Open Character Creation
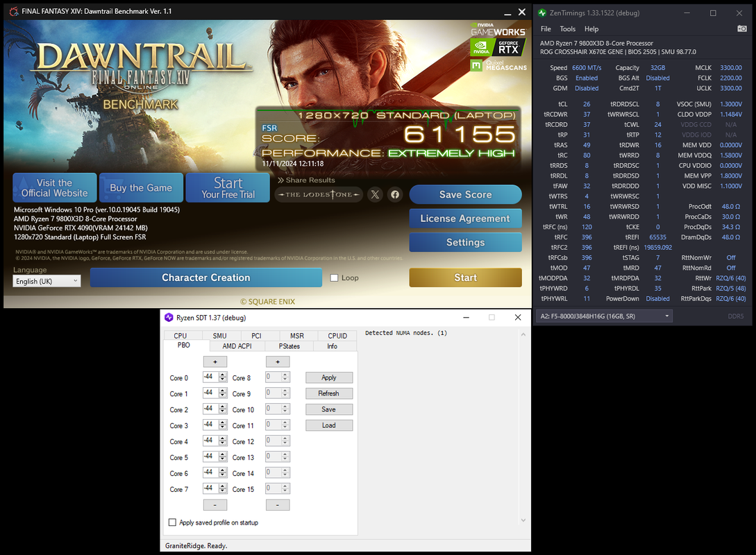Viewport: 756px width, 555px height. point(206,277)
